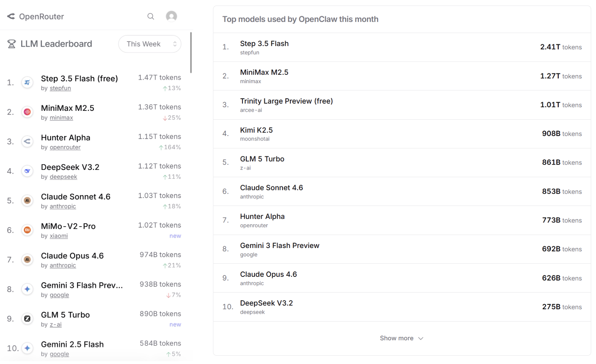Select Kimi K2.5 in the OpenClaw list
596x364 pixels.
[256, 130]
